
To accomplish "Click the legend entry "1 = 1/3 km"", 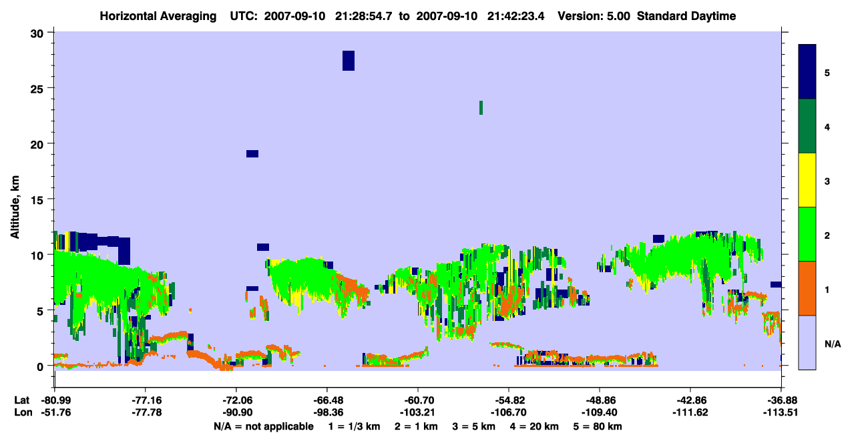I will point(355,426).
